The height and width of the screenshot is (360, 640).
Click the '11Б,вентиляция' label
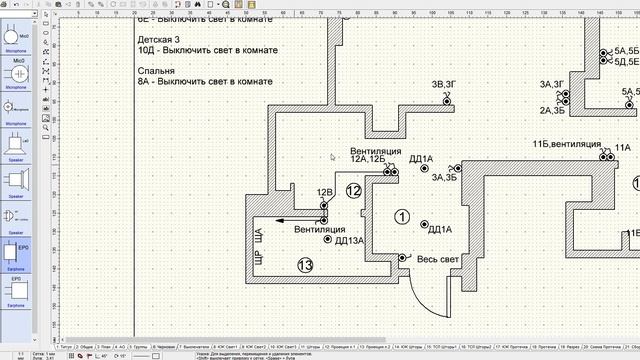(x=567, y=144)
